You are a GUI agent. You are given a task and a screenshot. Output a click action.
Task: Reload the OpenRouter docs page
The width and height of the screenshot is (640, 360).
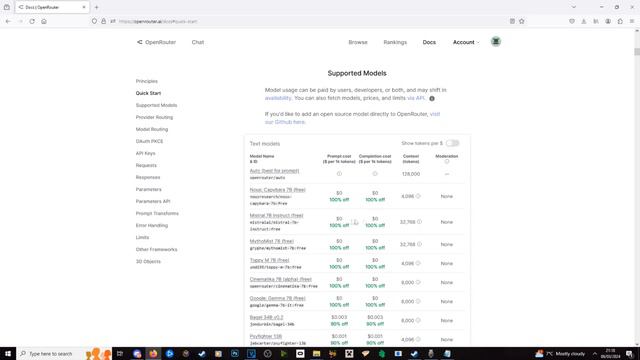click(32, 21)
